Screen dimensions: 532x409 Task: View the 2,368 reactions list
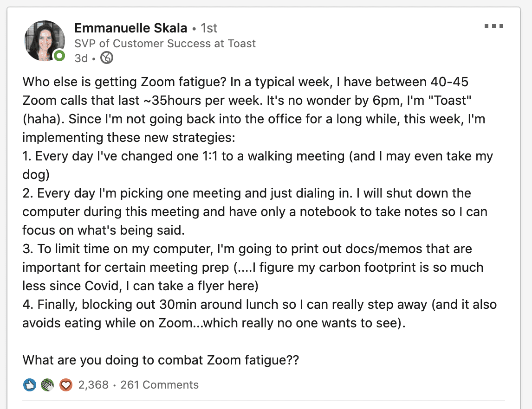tap(93, 385)
